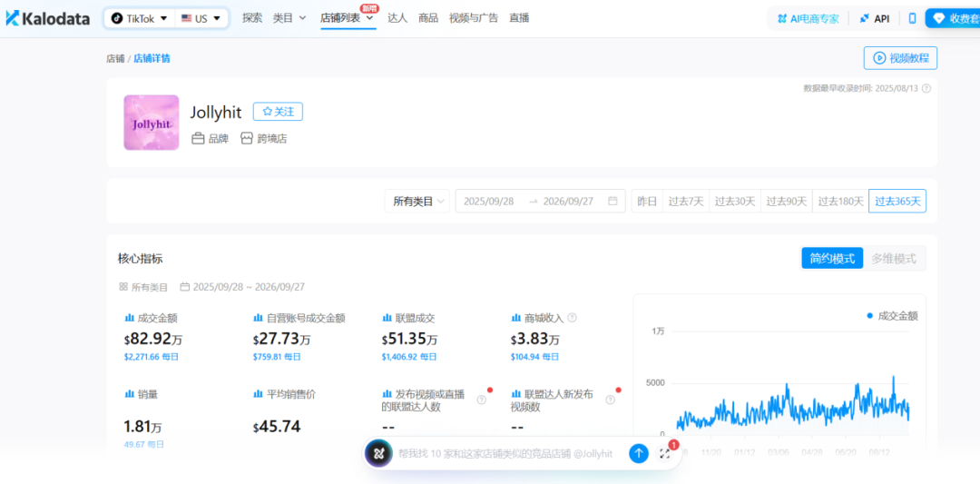This screenshot has height=484, width=980.
Task: Send the AI chat message arrow
Action: click(638, 453)
